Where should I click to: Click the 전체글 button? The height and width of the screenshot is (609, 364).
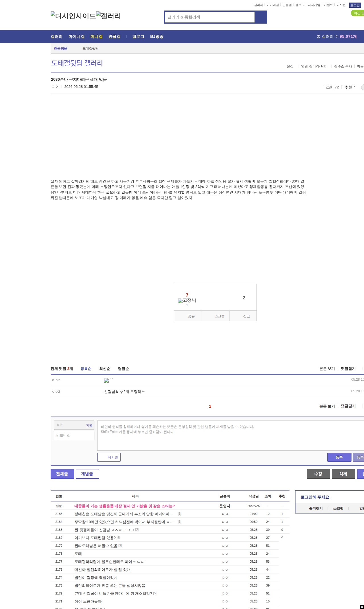(x=62, y=474)
